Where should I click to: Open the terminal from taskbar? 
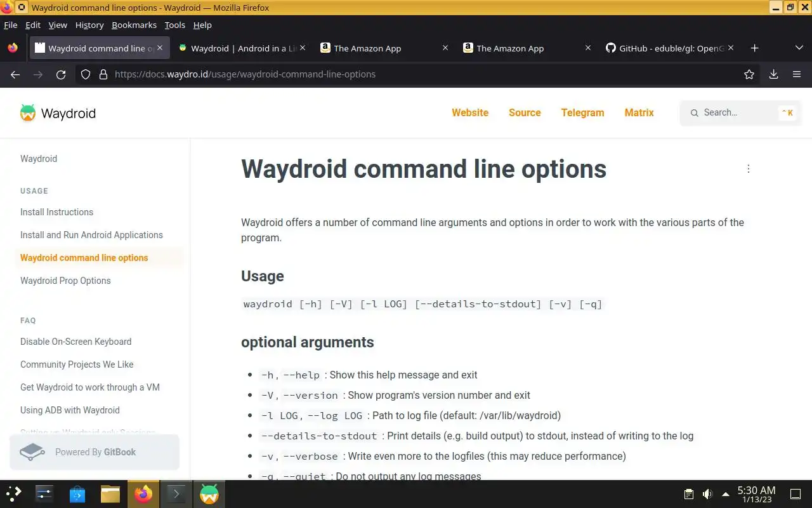coord(176,494)
